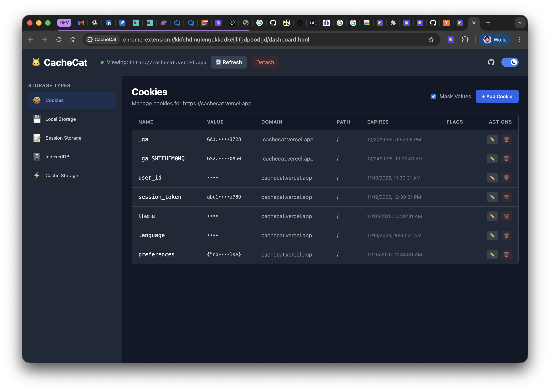Image resolution: width=550 pixels, height=392 pixels.
Task: Open the browser tab search chevron
Action: [520, 23]
